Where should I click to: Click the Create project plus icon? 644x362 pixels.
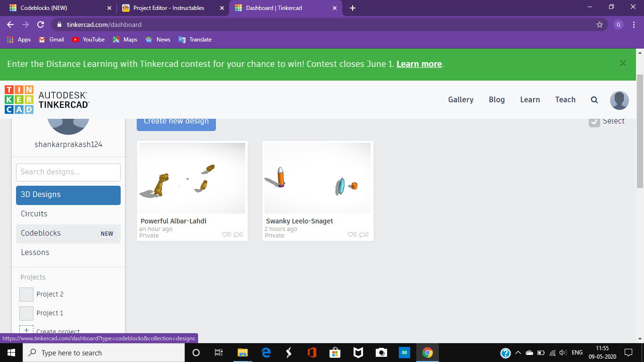point(26,330)
